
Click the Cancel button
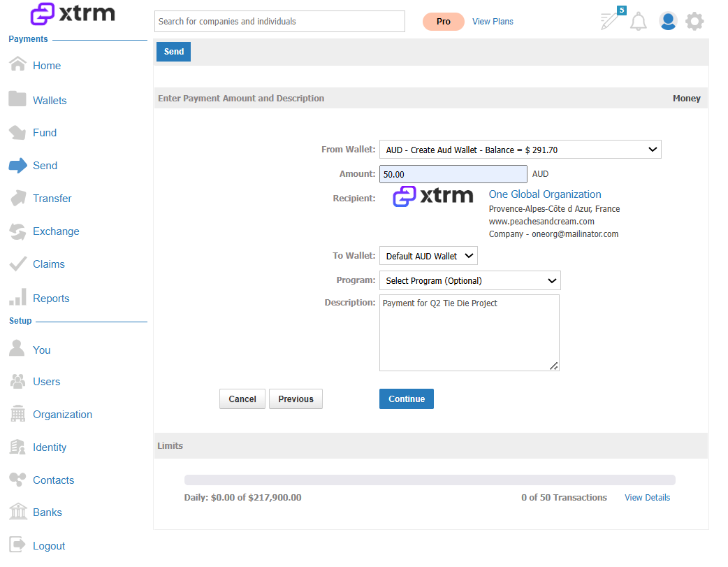242,399
